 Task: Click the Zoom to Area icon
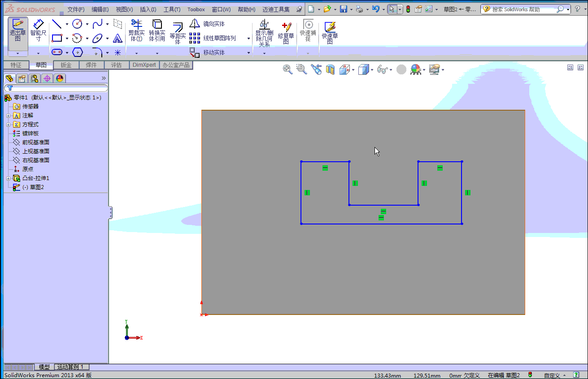click(302, 69)
